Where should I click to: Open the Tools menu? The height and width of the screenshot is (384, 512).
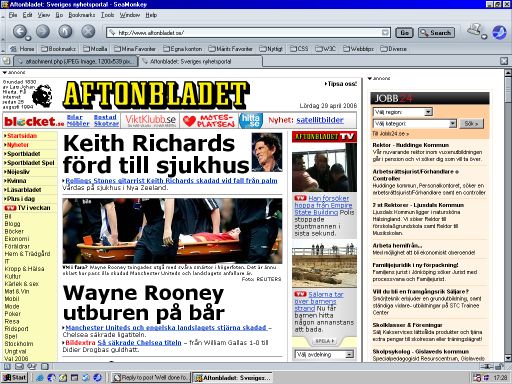(107, 15)
